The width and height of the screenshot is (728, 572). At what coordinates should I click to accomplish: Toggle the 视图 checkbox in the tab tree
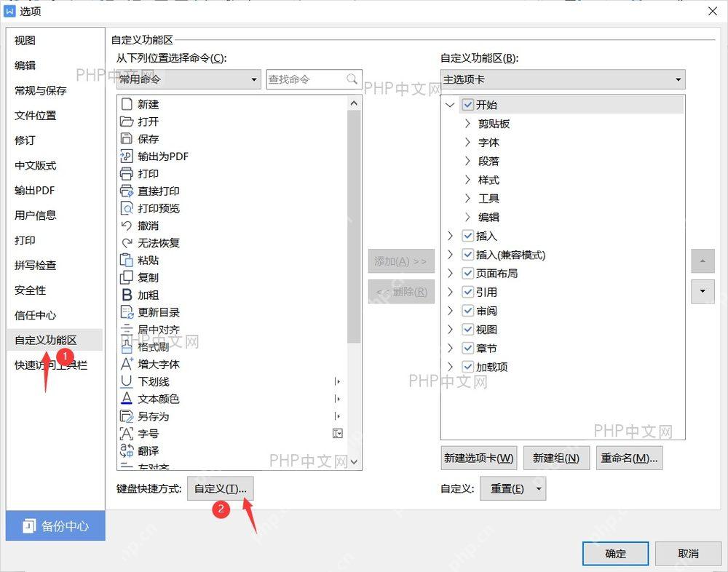[x=468, y=329]
